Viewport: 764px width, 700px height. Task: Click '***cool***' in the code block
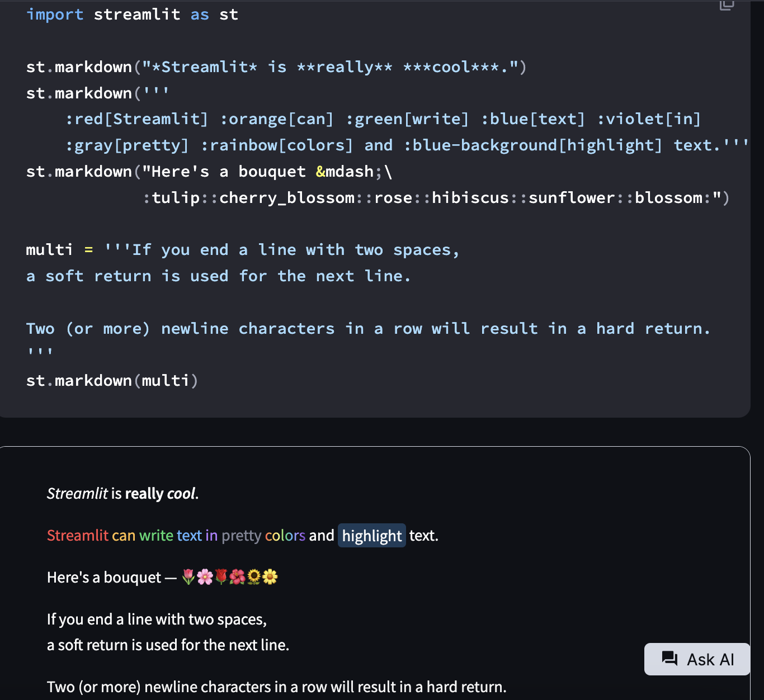click(x=451, y=67)
